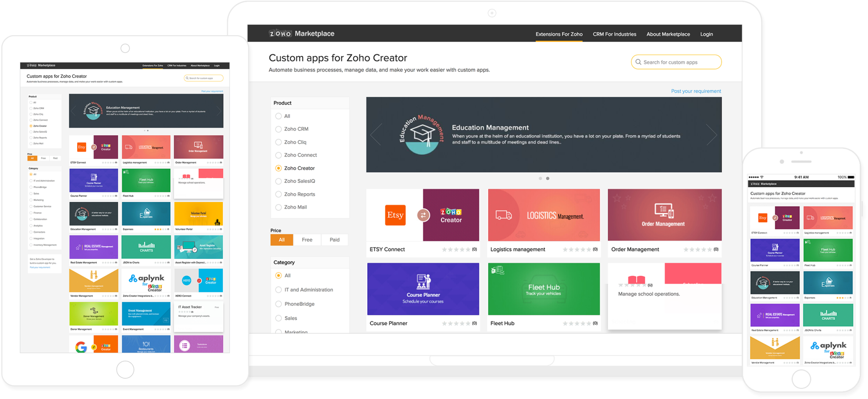Open the CRM For Industries menu

click(x=614, y=34)
